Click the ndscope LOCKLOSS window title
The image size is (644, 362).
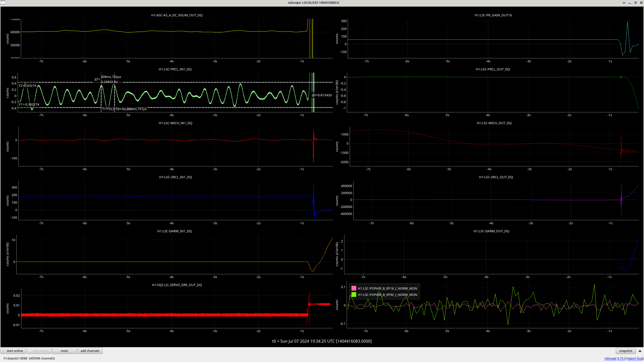coord(313,3)
